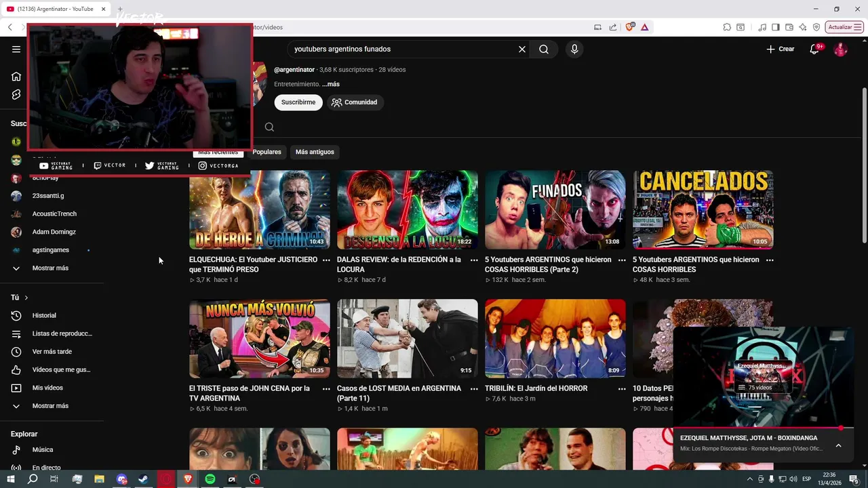This screenshot has width=868, height=488.
Task: Clear the search query with the X
Action: click(522, 49)
